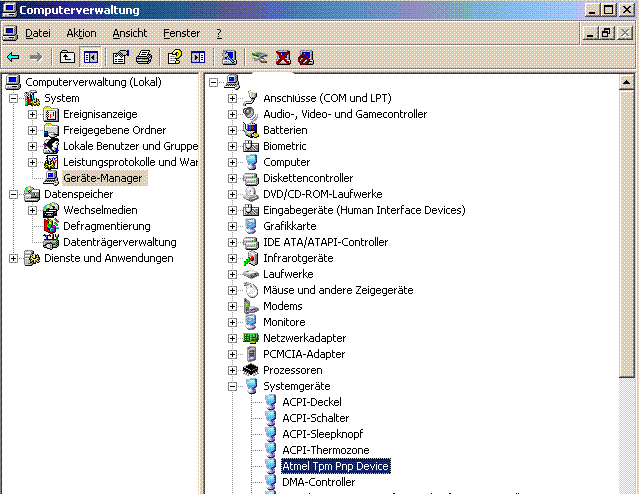The image size is (639, 494).
Task: Click the back arrow in the toolbar
Action: [12, 57]
